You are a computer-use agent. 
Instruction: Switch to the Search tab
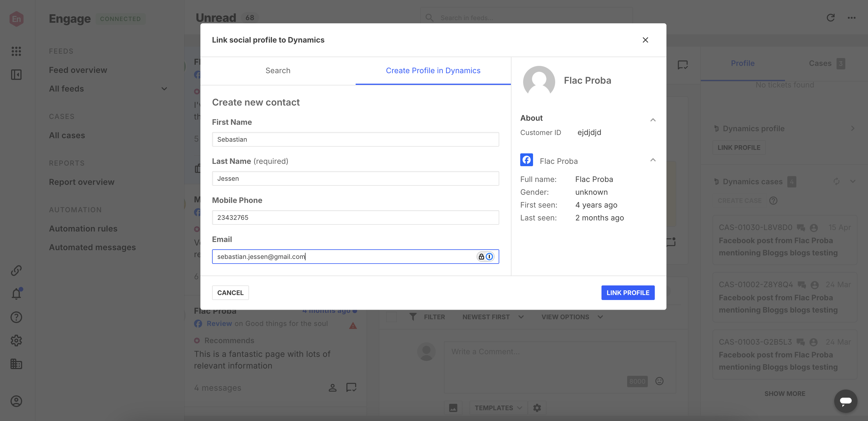tap(278, 71)
